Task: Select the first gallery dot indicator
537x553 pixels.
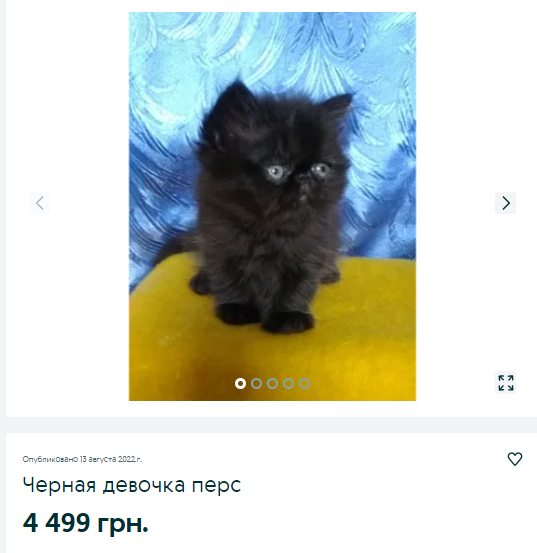Action: (x=240, y=383)
